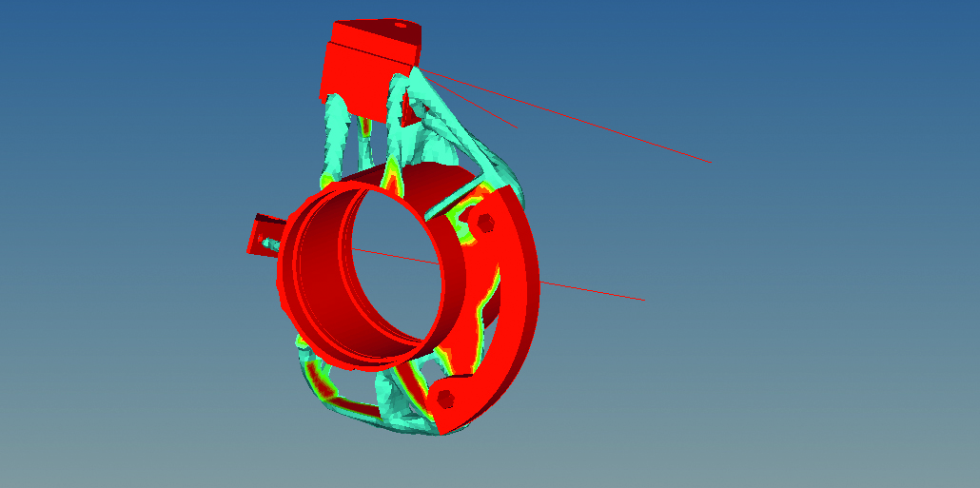980x488 pixels.
Task: Click the upper hexagonal bolt hole on flange
Action: (485, 223)
